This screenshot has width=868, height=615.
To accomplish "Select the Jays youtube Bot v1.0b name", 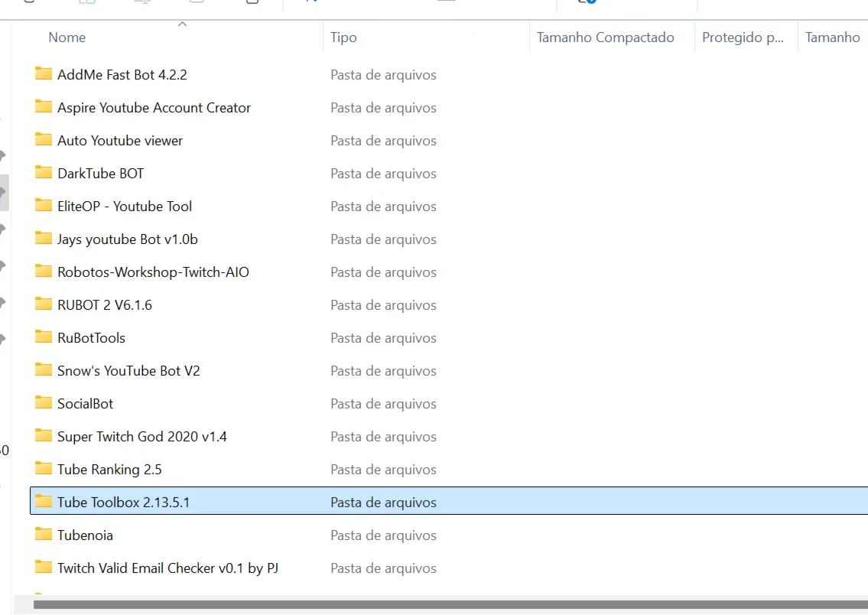I will (x=127, y=239).
